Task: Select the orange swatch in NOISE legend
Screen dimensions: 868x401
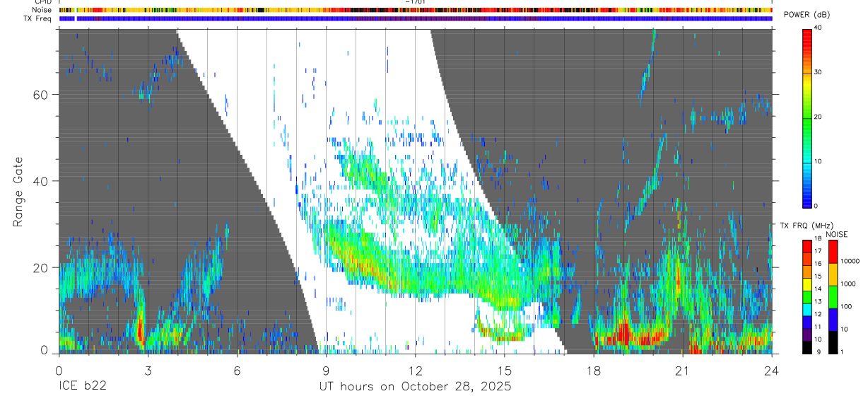Action: [833, 274]
